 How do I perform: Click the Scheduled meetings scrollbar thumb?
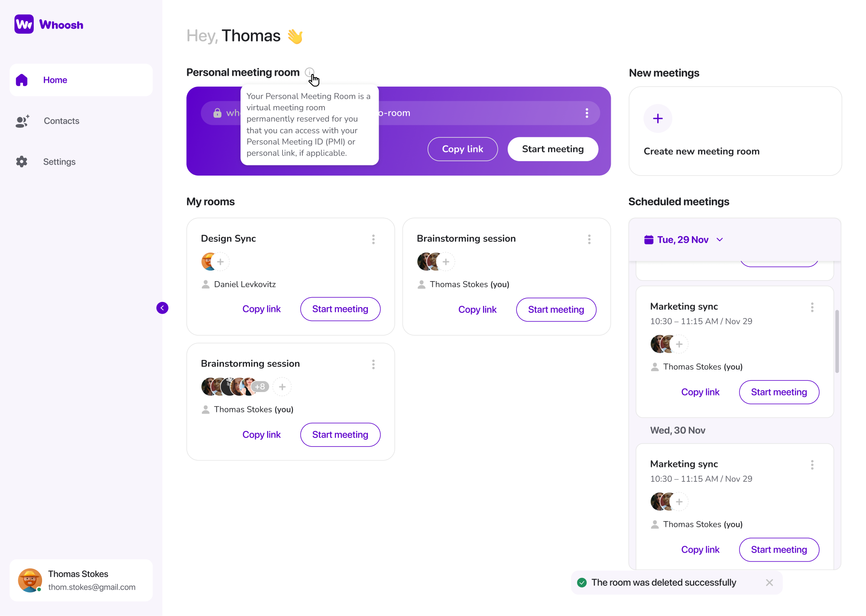point(837,341)
